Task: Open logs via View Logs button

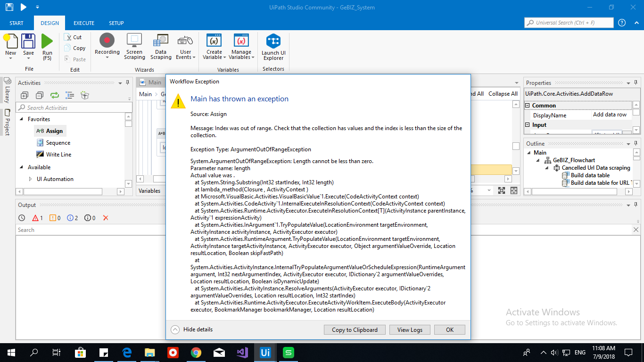Action: [409, 329]
